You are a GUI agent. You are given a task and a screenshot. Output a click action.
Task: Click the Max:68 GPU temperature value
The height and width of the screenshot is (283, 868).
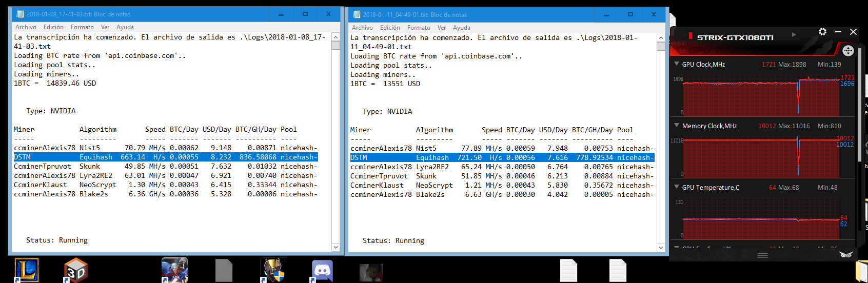click(788, 187)
